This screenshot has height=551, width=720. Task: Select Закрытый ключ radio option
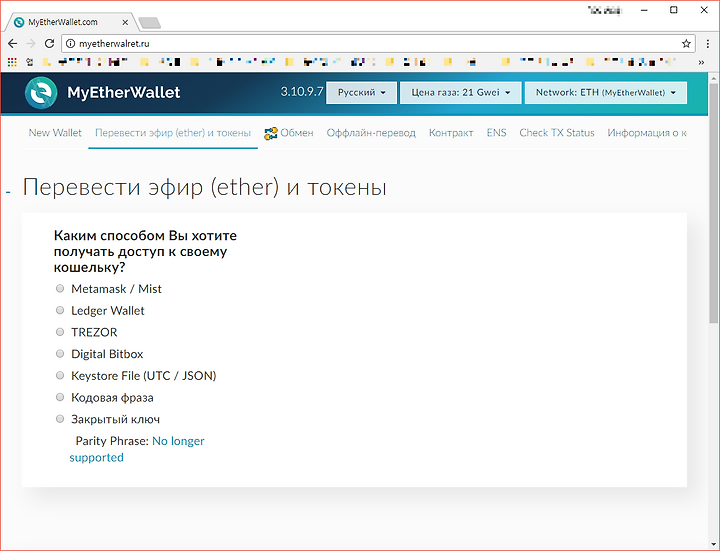coord(60,419)
